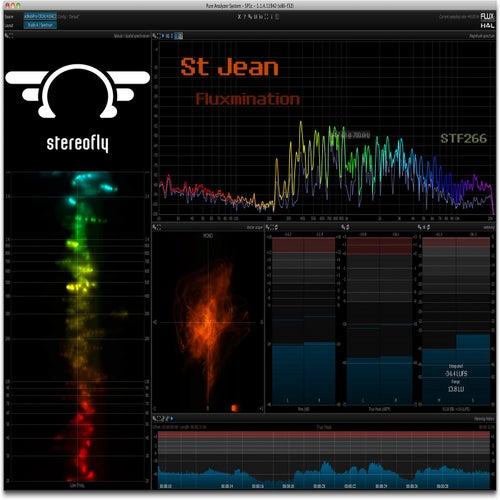Click the 'Low Freq' label under the spectrogram
This screenshot has width=500, height=500.
coord(77,485)
